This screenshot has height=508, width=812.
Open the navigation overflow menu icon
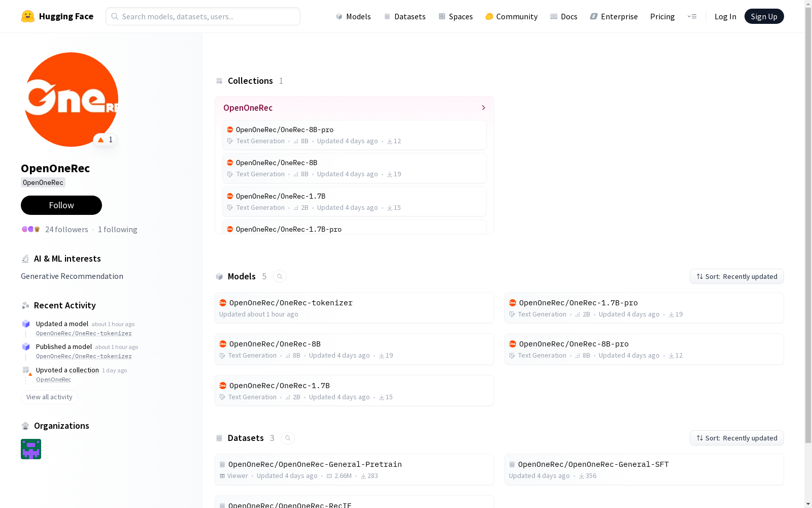click(692, 16)
